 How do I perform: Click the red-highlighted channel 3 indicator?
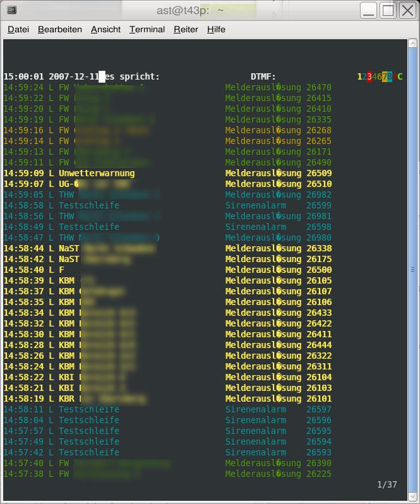click(x=369, y=76)
